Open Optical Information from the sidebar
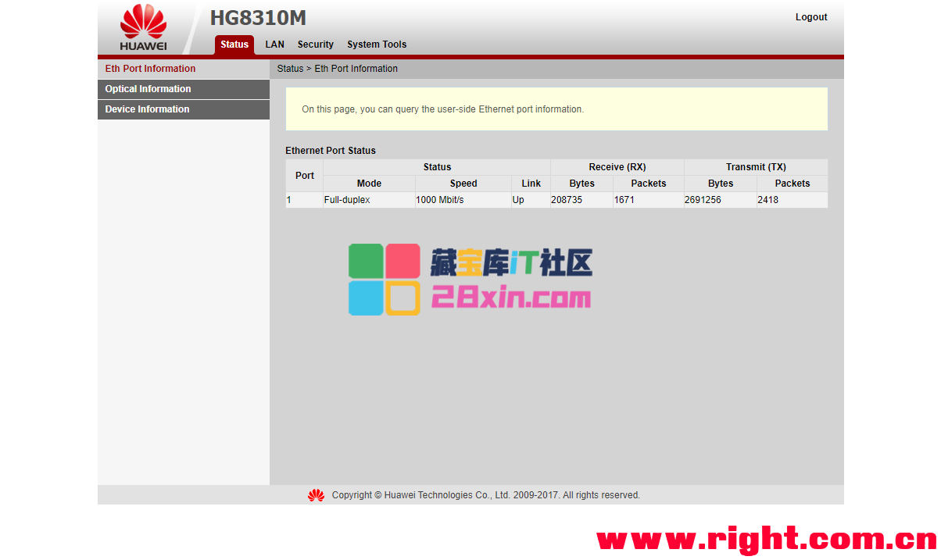Screen dimensions: 941x560 [148, 89]
